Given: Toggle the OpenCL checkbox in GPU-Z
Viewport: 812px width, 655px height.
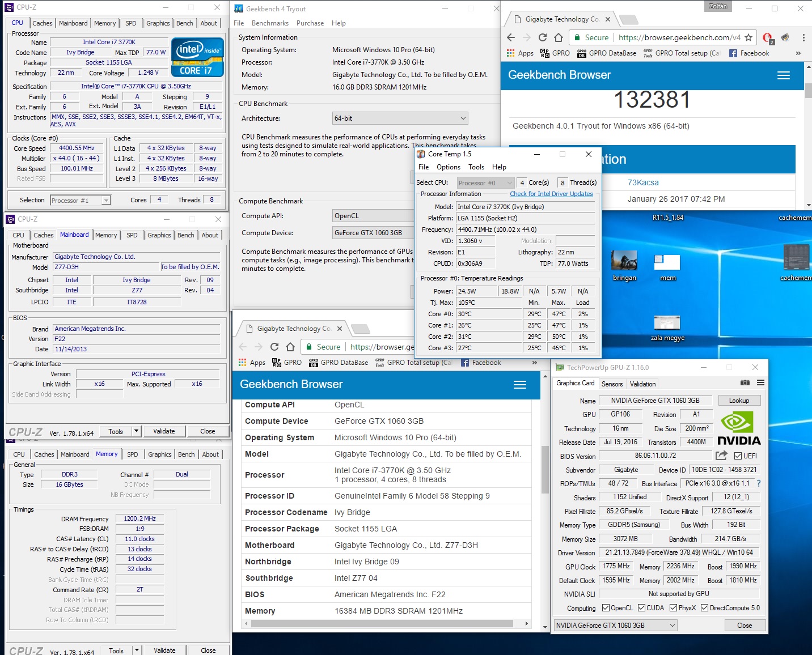Looking at the screenshot, I should coord(606,608).
